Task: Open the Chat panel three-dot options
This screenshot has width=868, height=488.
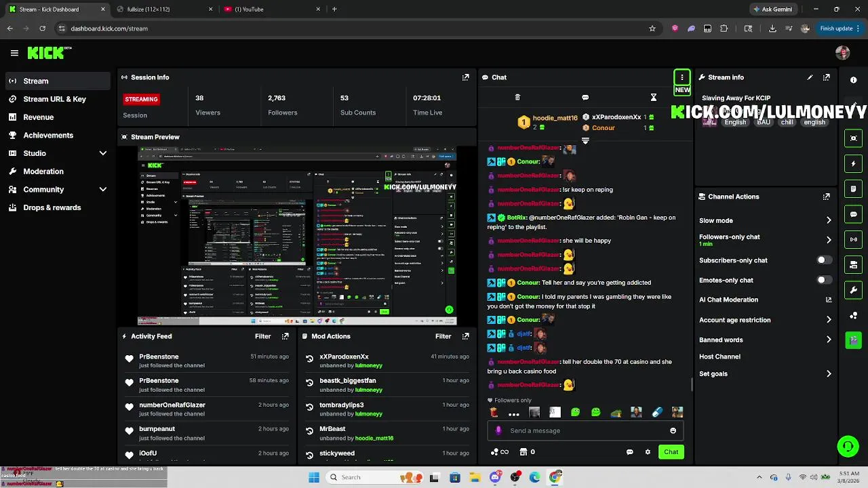Action: tap(682, 77)
